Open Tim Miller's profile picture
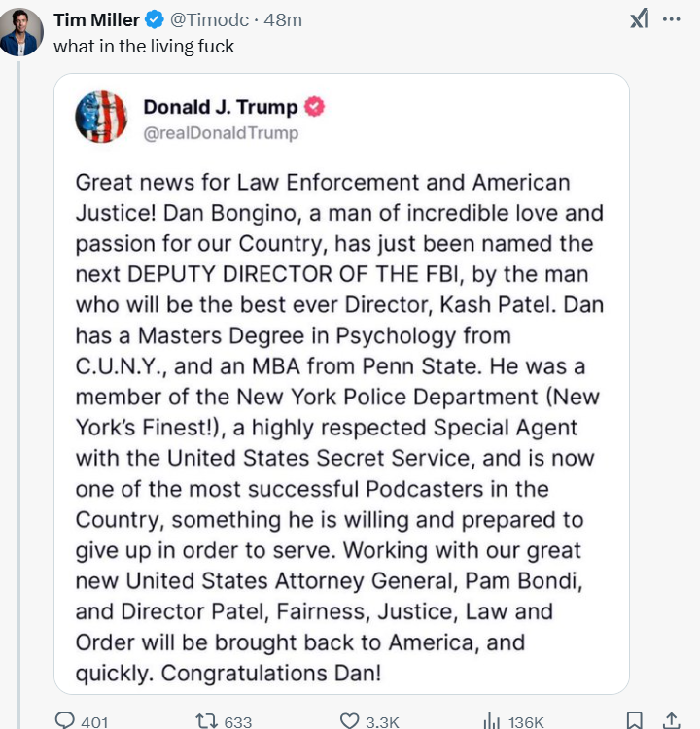700x729 pixels. pos(20,31)
